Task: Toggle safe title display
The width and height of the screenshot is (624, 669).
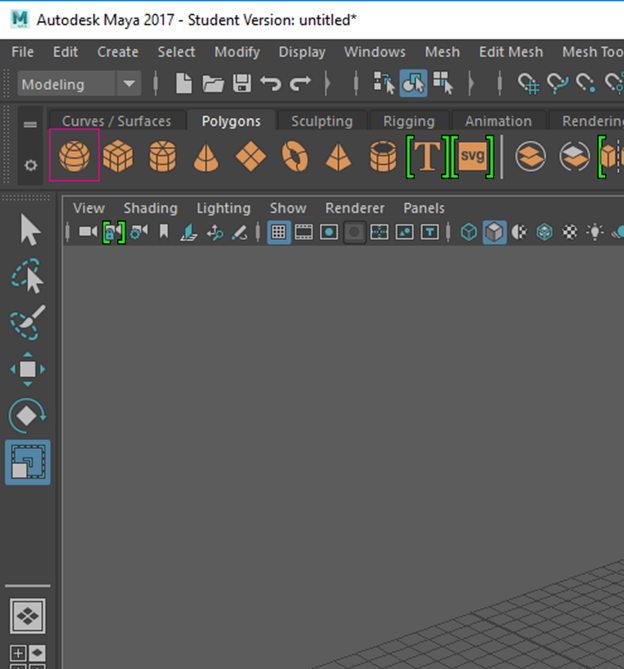Action: pyautogui.click(x=430, y=233)
